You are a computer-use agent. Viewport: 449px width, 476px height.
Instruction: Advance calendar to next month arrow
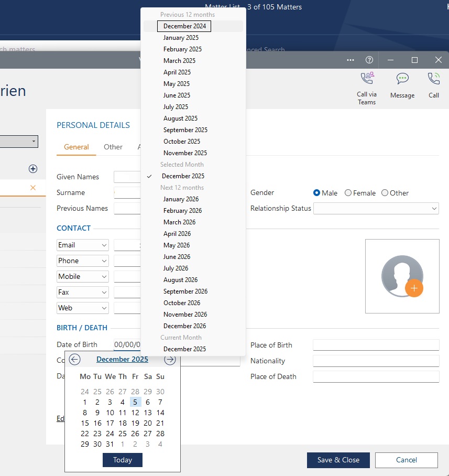tap(170, 360)
